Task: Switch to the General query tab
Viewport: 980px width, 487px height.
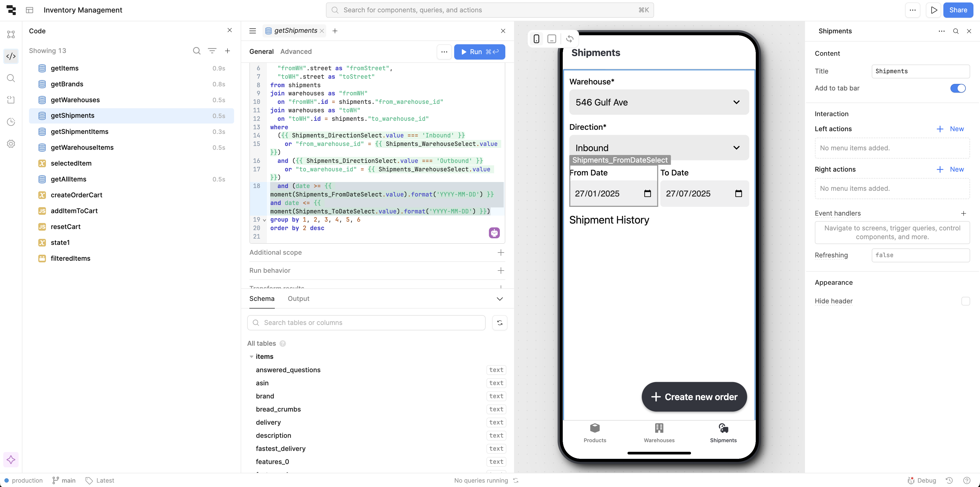Action: (261, 52)
